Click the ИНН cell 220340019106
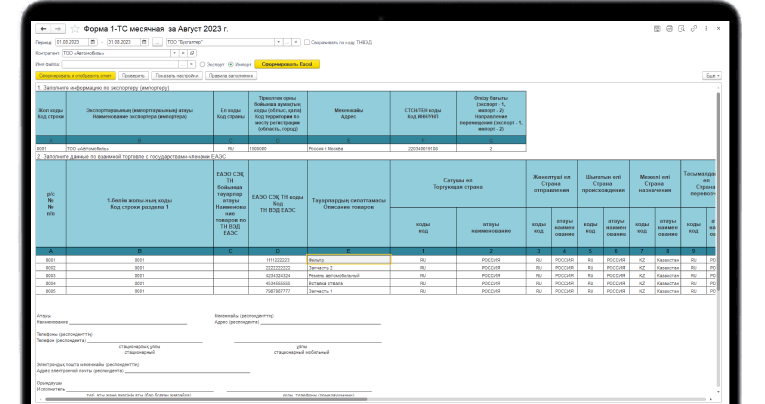765x404 pixels. (423, 148)
